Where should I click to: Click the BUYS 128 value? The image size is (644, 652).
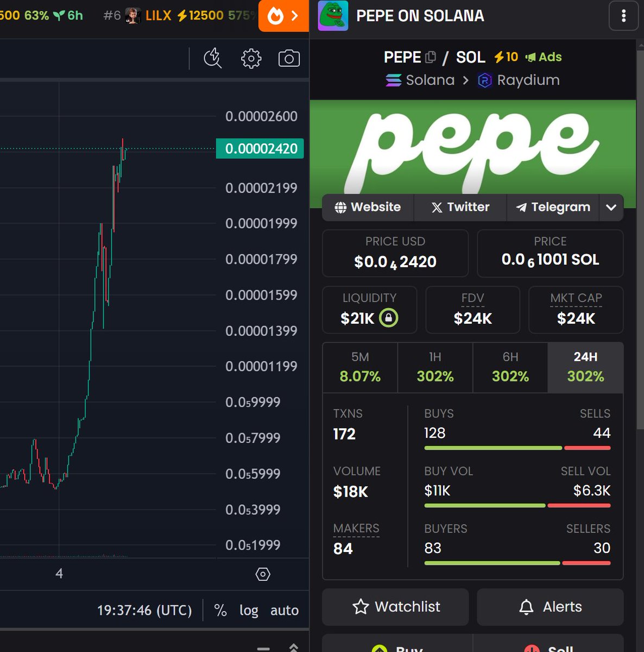point(434,433)
